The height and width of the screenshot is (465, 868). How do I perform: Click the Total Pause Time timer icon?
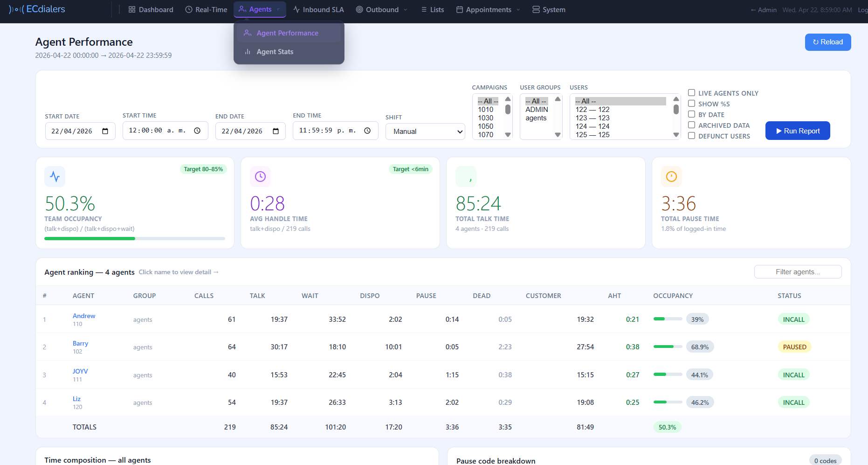click(x=671, y=177)
